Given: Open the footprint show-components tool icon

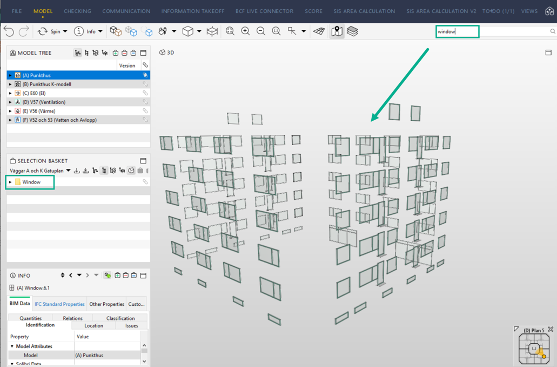Looking at the screenshot, I should coord(163,32).
